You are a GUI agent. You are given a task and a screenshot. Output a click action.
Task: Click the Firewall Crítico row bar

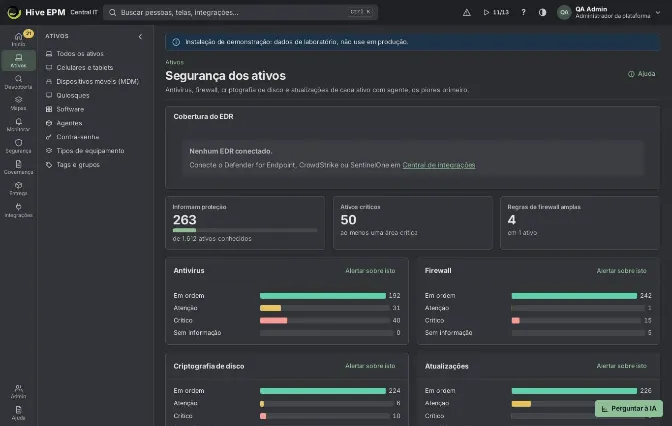pos(578,321)
